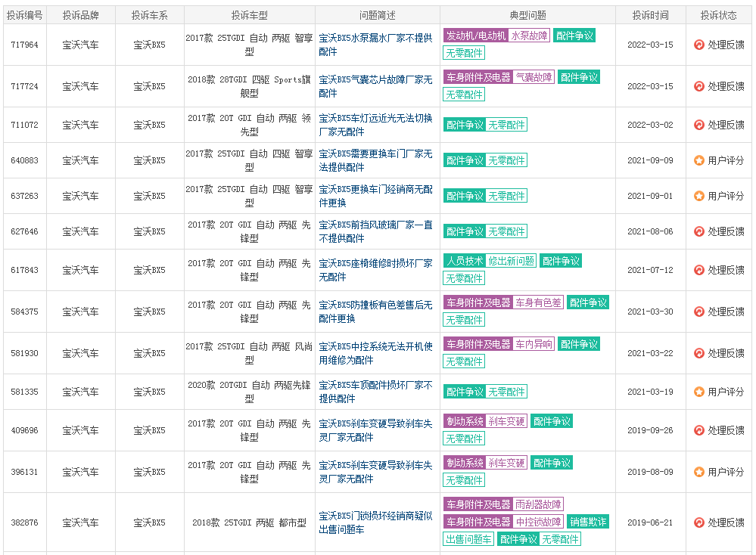
Task: Click the 销售欺诈 tag in row 382876
Action: pyautogui.click(x=588, y=522)
